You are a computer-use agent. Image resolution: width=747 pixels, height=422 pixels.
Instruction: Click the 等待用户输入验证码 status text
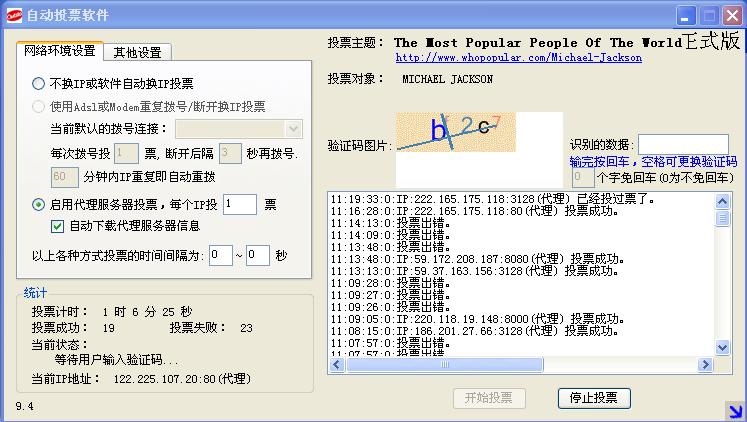coord(116,360)
